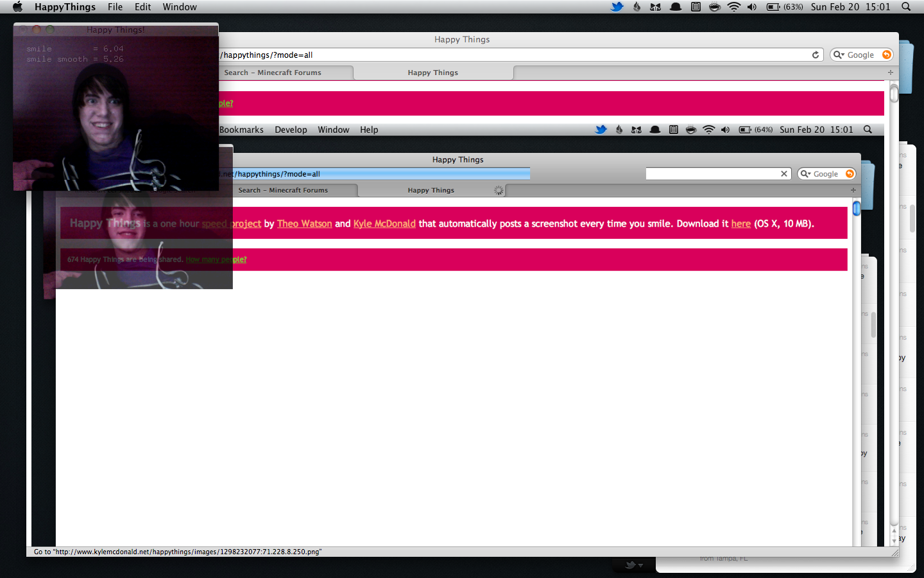Image resolution: width=924 pixels, height=578 pixels.
Task: Open the Apple menu
Action: 17,7
